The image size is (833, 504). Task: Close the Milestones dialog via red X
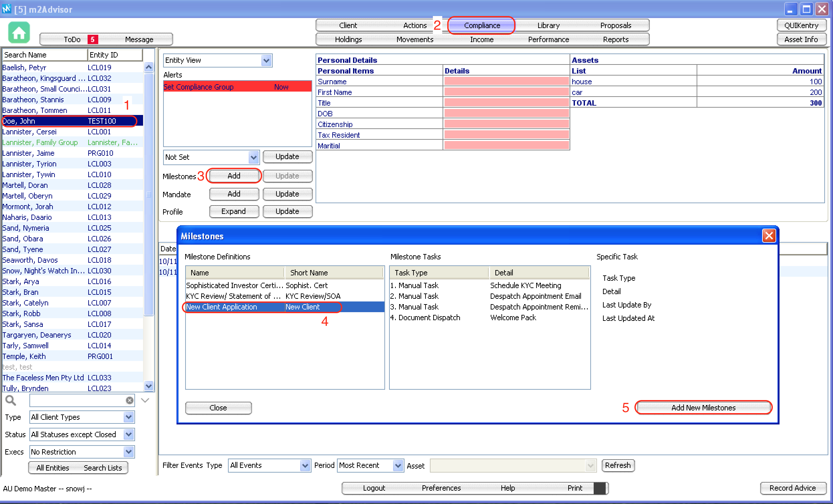click(x=769, y=236)
